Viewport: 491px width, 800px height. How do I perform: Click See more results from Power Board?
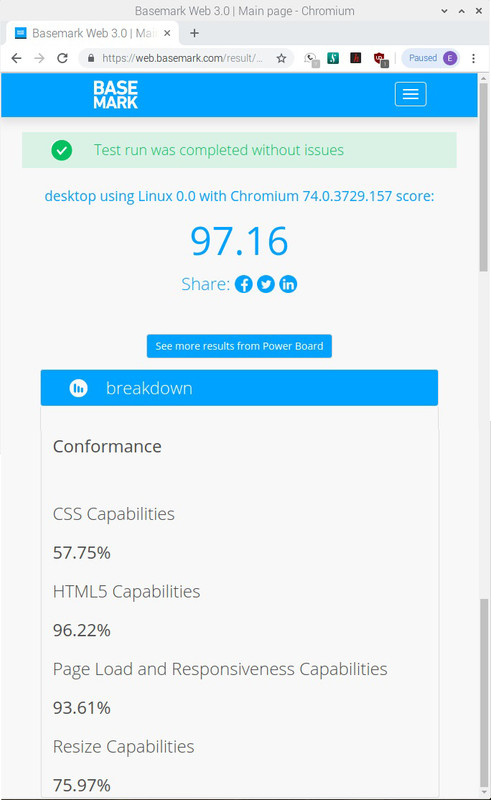tap(239, 346)
